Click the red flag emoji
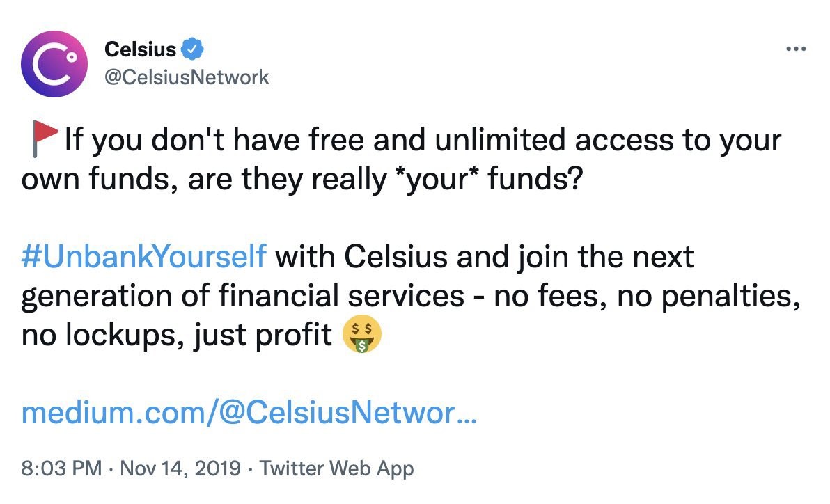 tap(43, 141)
